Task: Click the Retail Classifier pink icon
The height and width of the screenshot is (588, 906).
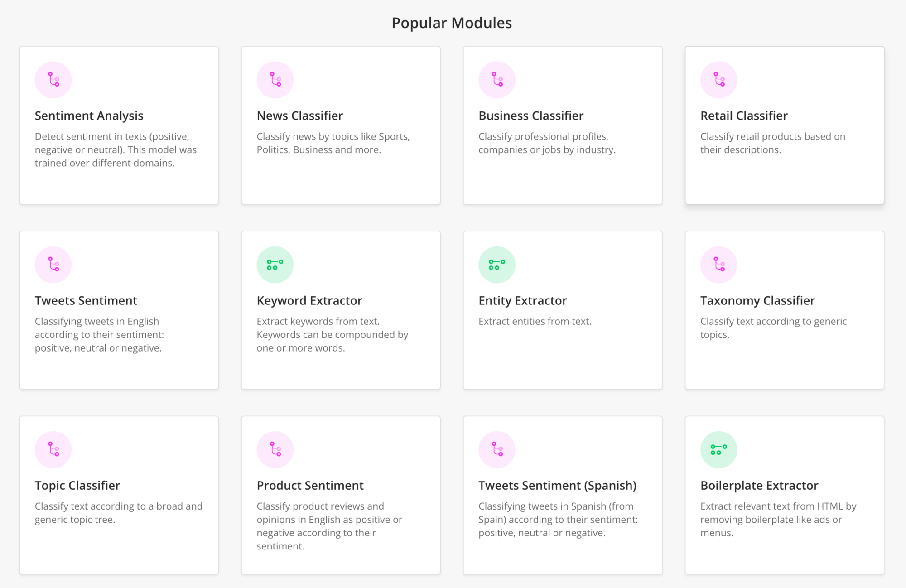Action: [x=718, y=79]
